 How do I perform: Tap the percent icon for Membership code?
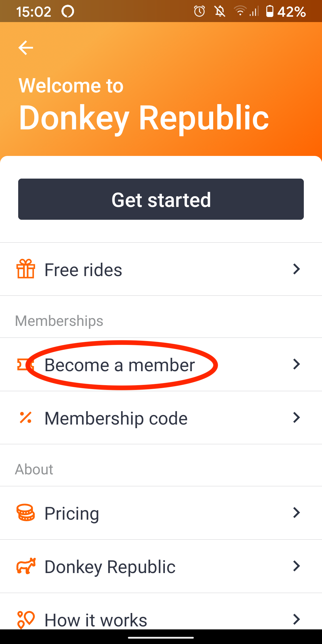(26, 417)
